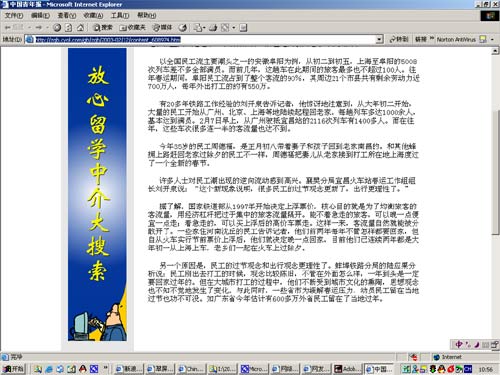Toggle the Chinese/English IME mode button

pyautogui.click(x=459, y=344)
